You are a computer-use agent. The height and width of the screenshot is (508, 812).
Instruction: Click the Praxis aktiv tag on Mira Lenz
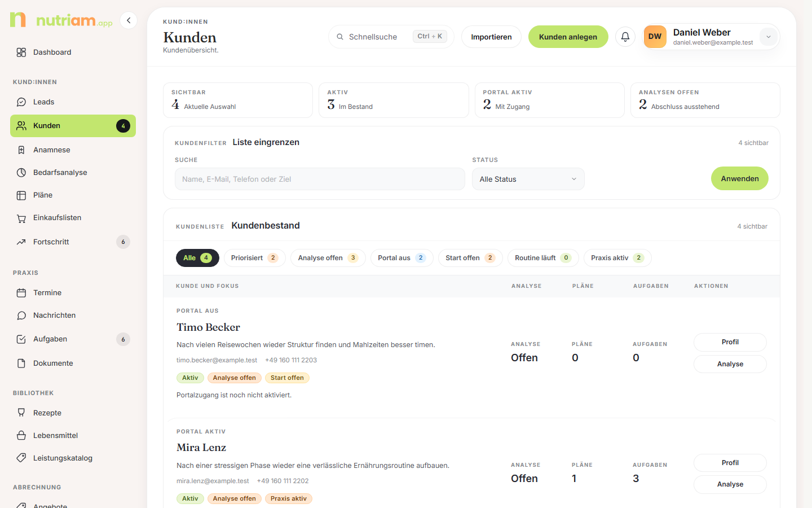289,499
